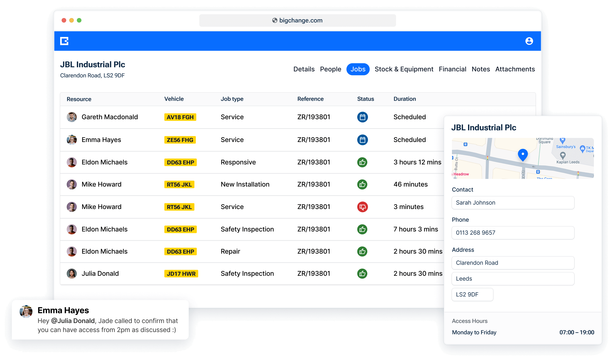The height and width of the screenshot is (364, 615).
Task: Open the Financial tab
Action: (452, 69)
